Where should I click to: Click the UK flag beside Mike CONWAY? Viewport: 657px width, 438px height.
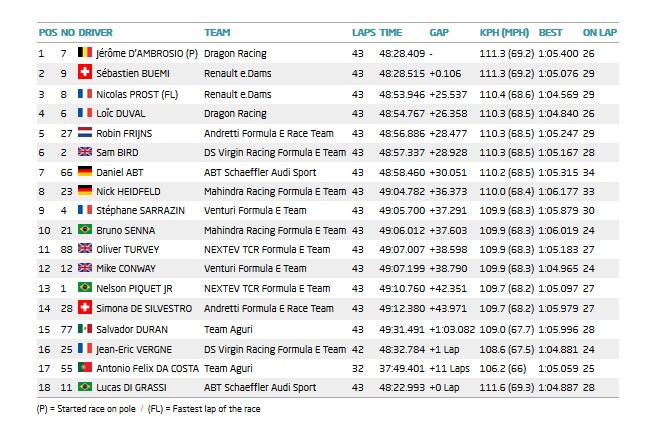coord(85,267)
